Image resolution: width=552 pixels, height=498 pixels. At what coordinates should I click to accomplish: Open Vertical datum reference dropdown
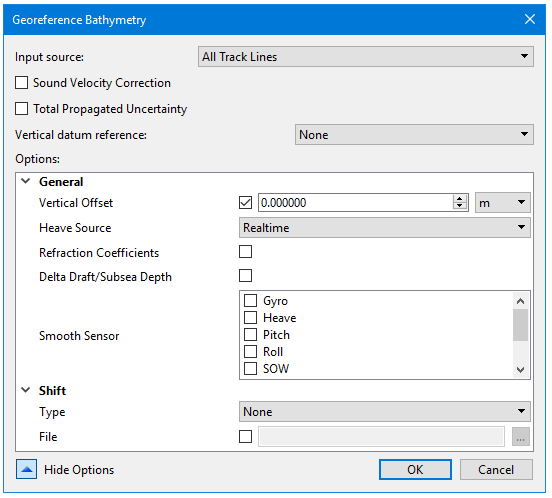click(x=414, y=134)
